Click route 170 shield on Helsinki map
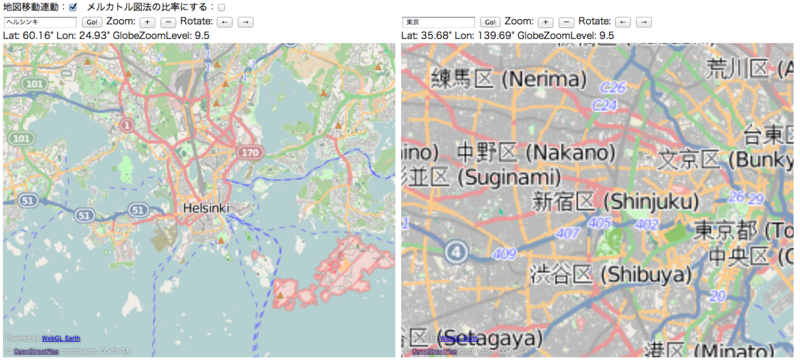800x362 pixels. [x=250, y=152]
